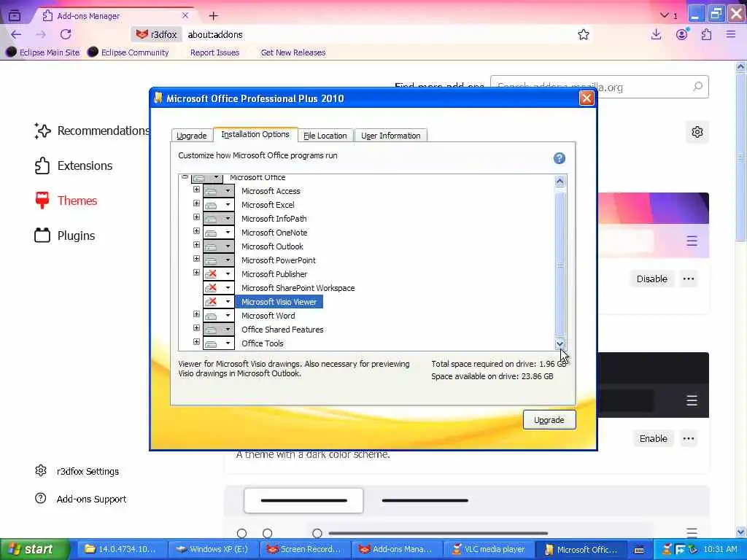The image size is (747, 560).
Task: Expand the Microsoft PowerPoint tree node
Action: tap(196, 259)
